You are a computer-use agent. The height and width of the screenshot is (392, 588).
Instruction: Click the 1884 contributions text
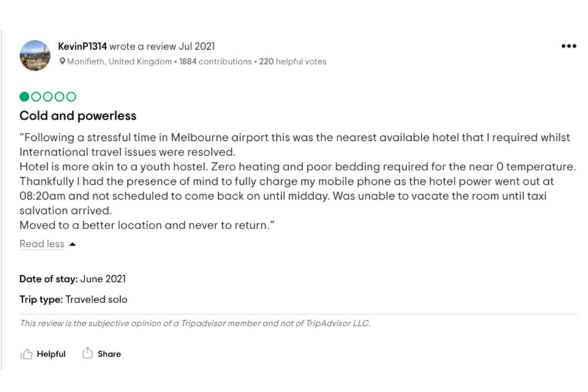pyautogui.click(x=215, y=61)
